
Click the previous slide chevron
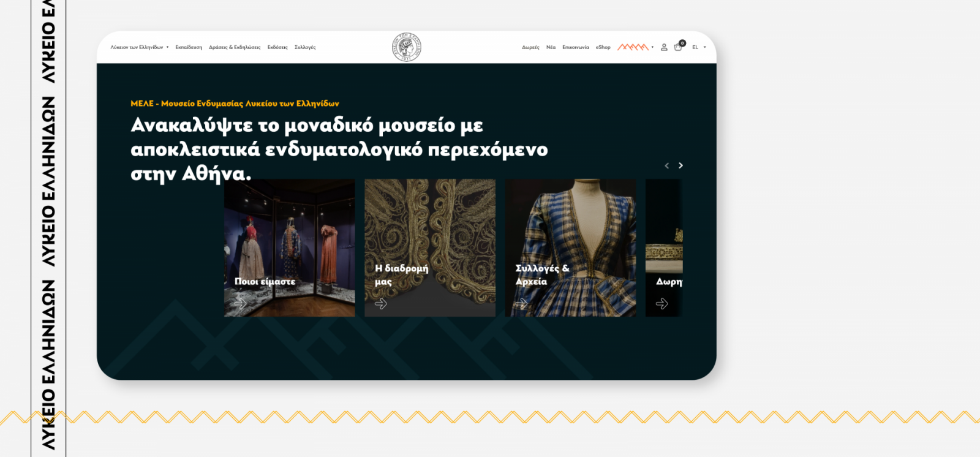pyautogui.click(x=667, y=165)
